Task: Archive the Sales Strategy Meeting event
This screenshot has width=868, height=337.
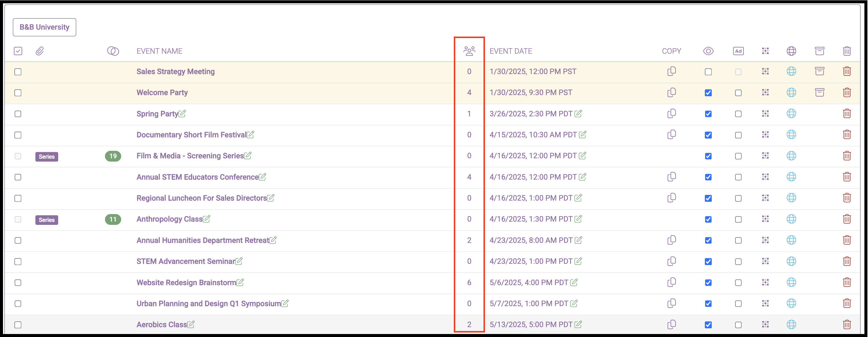Action: pyautogui.click(x=819, y=71)
